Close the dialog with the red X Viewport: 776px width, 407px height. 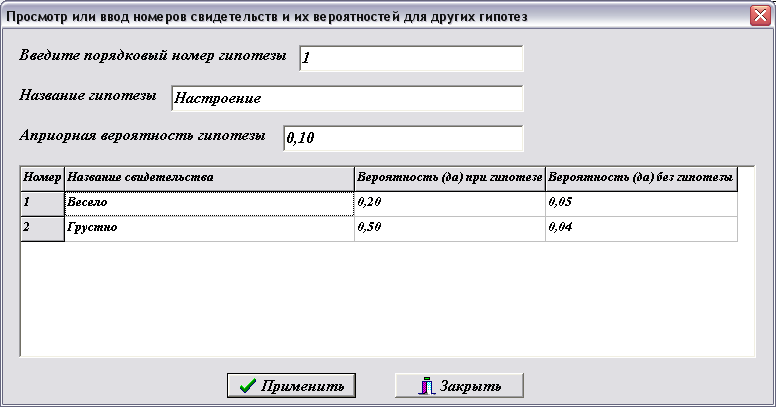coord(760,15)
